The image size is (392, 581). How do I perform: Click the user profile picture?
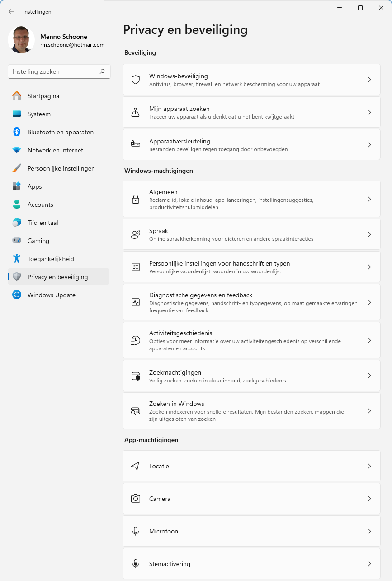[21, 40]
